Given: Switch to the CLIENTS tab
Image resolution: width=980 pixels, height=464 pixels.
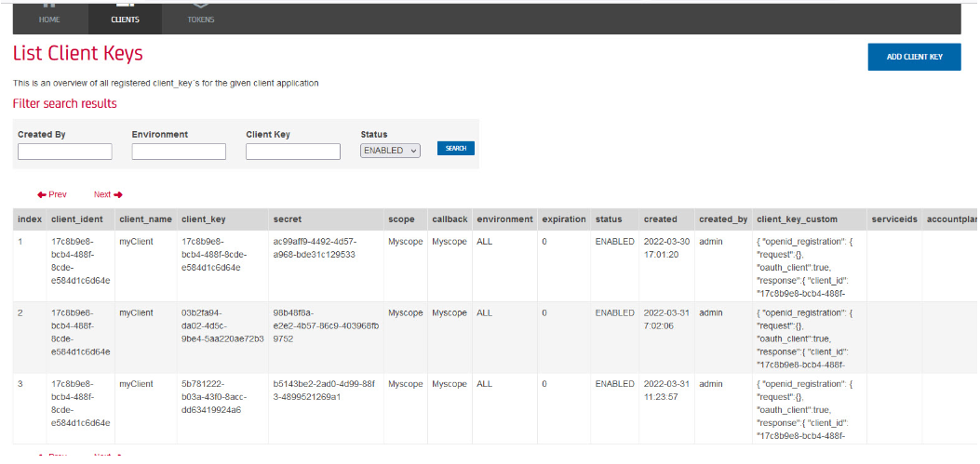Looking at the screenshot, I should tap(125, 18).
